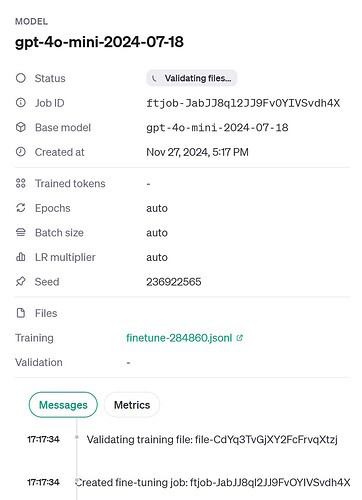This screenshot has height=500, width=362.
Task: Switch to the Metrics tab
Action: [x=132, y=405]
